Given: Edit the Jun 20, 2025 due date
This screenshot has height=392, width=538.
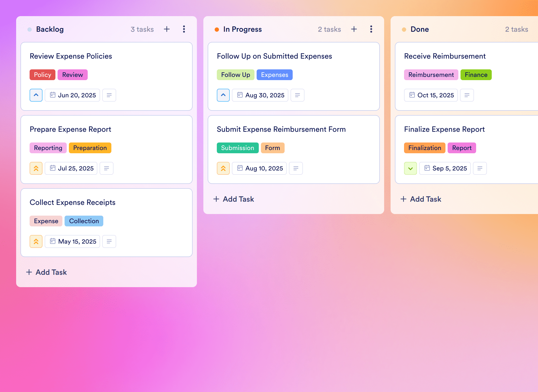Looking at the screenshot, I should point(72,95).
